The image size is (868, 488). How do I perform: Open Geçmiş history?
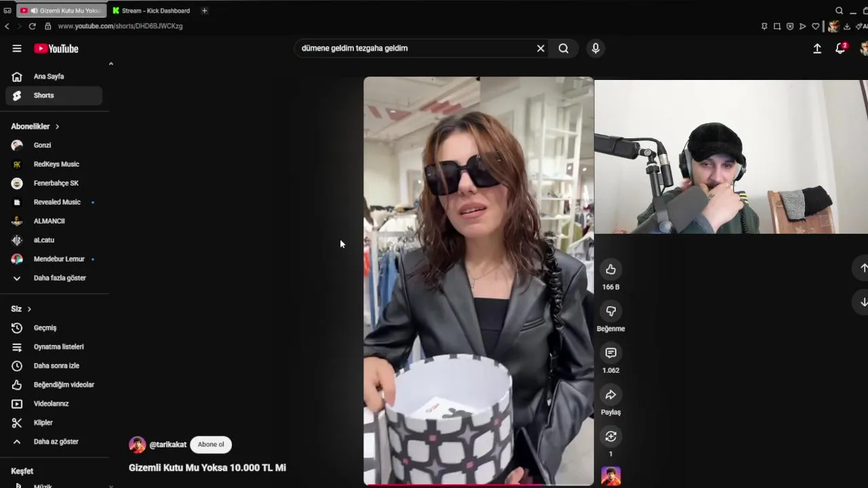pyautogui.click(x=54, y=328)
